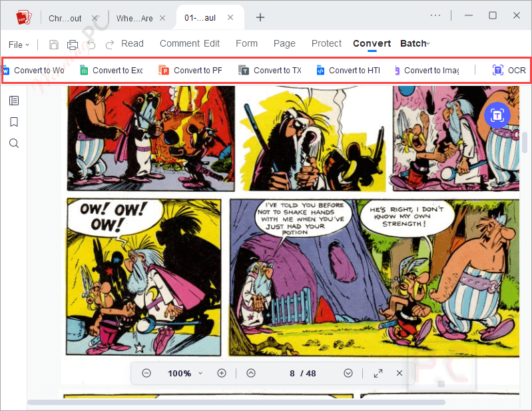Open the Protect menu tab
The height and width of the screenshot is (411, 532).
326,43
